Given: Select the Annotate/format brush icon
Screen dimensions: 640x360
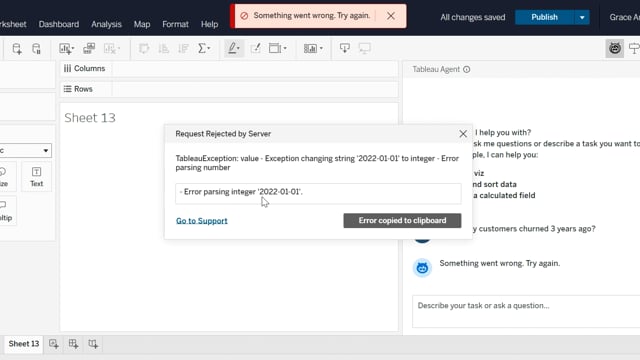Looking at the screenshot, I should click(256, 49).
